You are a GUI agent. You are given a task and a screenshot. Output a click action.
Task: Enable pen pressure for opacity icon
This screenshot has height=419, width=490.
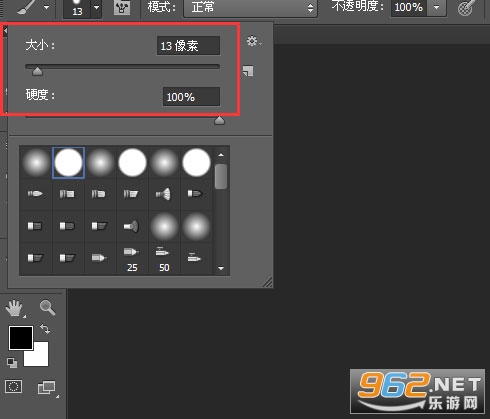(465, 8)
